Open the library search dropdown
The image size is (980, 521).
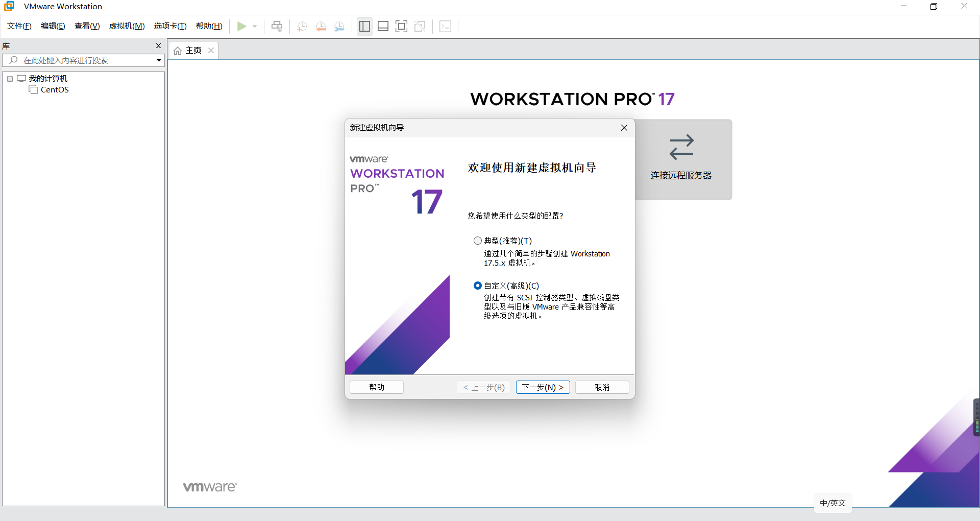click(158, 60)
